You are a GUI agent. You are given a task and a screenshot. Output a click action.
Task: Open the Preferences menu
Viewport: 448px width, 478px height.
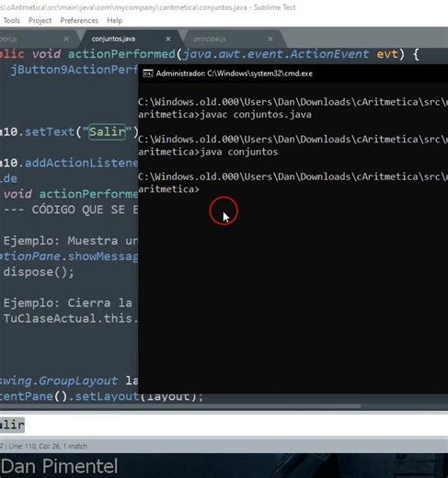(x=79, y=20)
